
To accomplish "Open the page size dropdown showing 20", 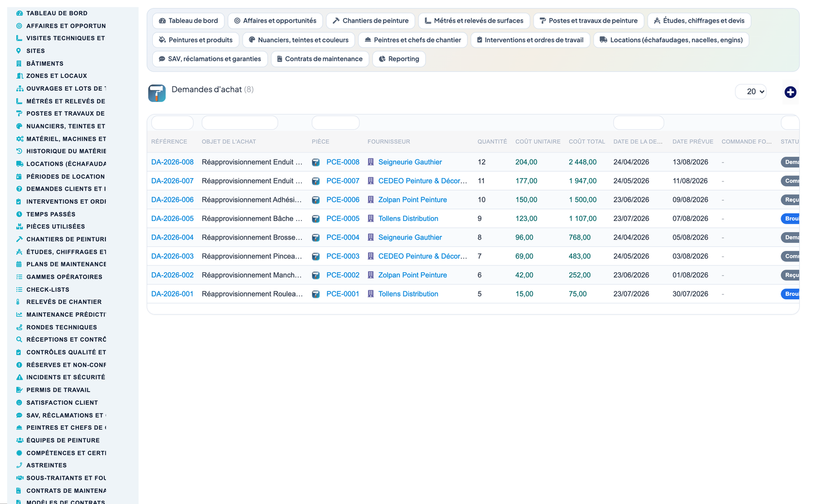I will pyautogui.click(x=751, y=91).
